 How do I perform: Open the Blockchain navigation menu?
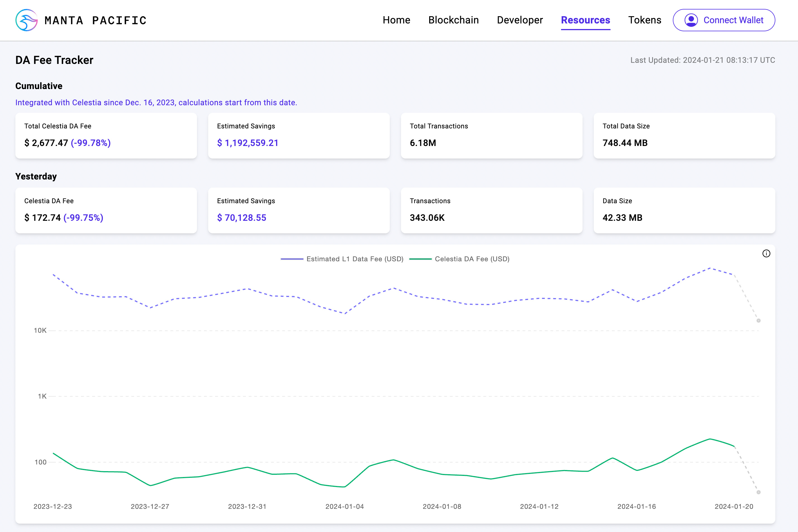(453, 20)
